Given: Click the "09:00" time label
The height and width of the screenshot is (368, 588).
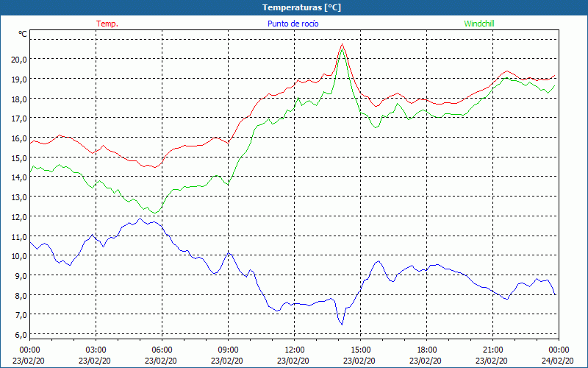Looking at the screenshot, I should (x=228, y=350).
